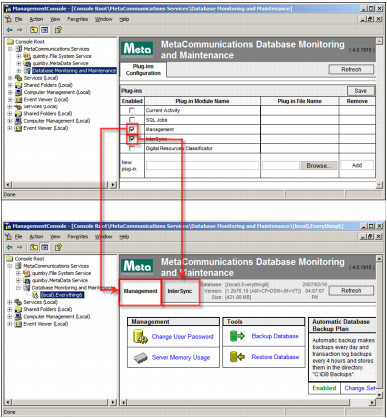
Task: Toggle console tree icon in Plug-ins Configuration window toolbar
Action: (x=44, y=30)
